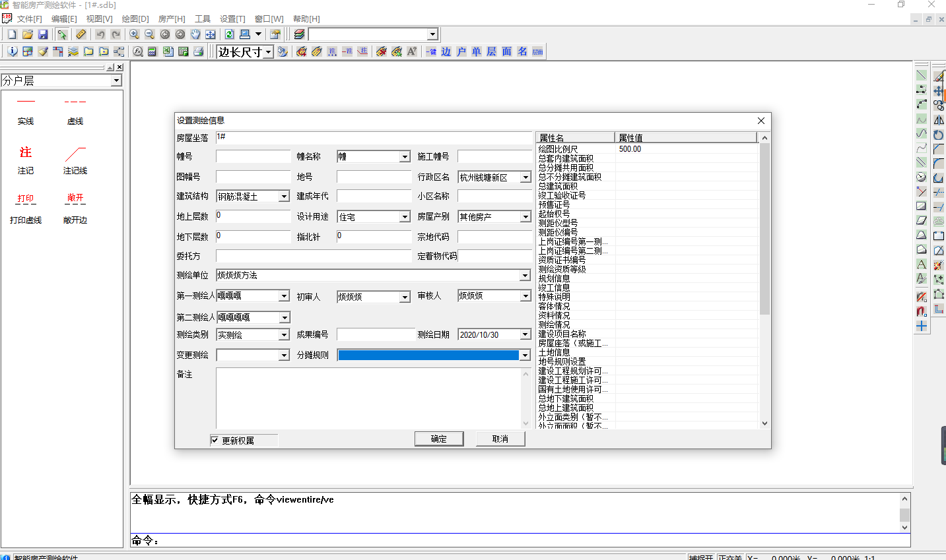The height and width of the screenshot is (560, 946).
Task: Open the 测绘单位 dropdown
Action: [525, 276]
